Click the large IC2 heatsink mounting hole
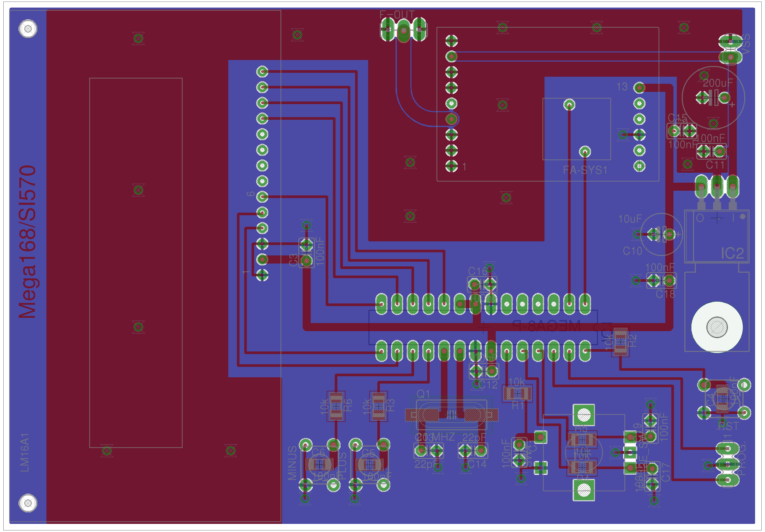765x532 pixels. pos(717,327)
